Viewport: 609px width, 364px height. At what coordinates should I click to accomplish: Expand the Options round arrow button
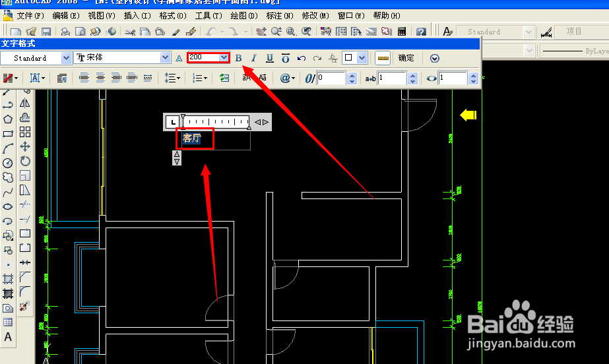coord(435,58)
